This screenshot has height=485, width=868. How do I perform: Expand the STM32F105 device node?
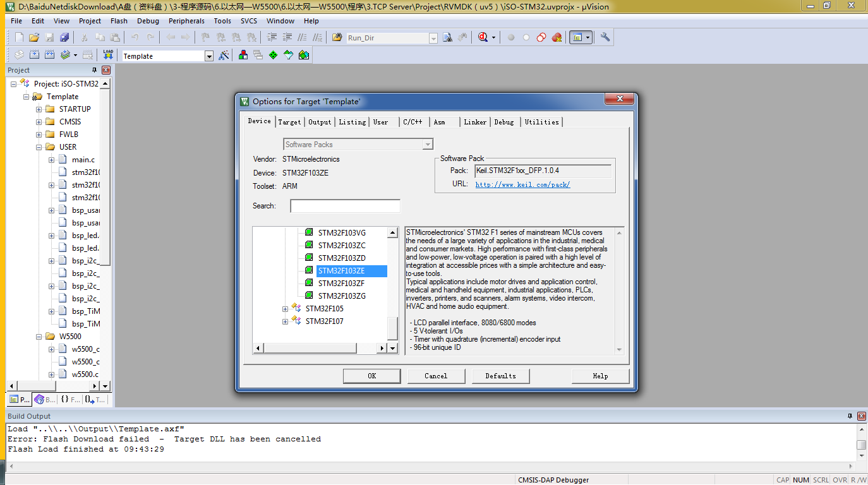pyautogui.click(x=285, y=309)
